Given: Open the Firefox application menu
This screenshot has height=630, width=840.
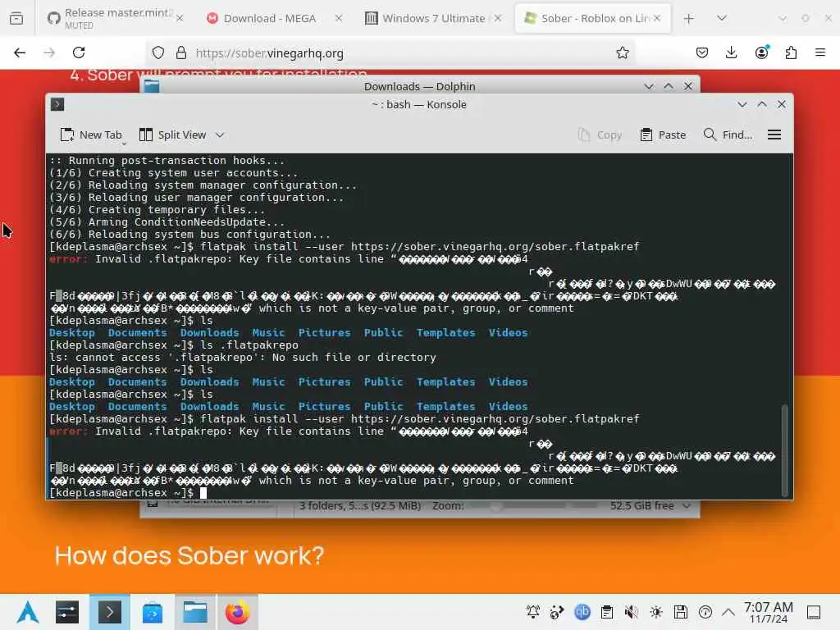Looking at the screenshot, I should click(820, 52).
